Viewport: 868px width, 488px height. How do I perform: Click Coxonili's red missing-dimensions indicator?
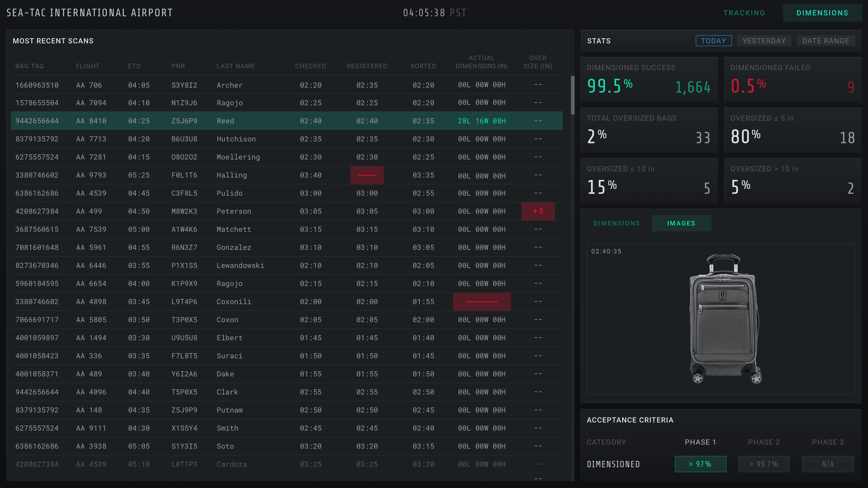click(x=481, y=302)
